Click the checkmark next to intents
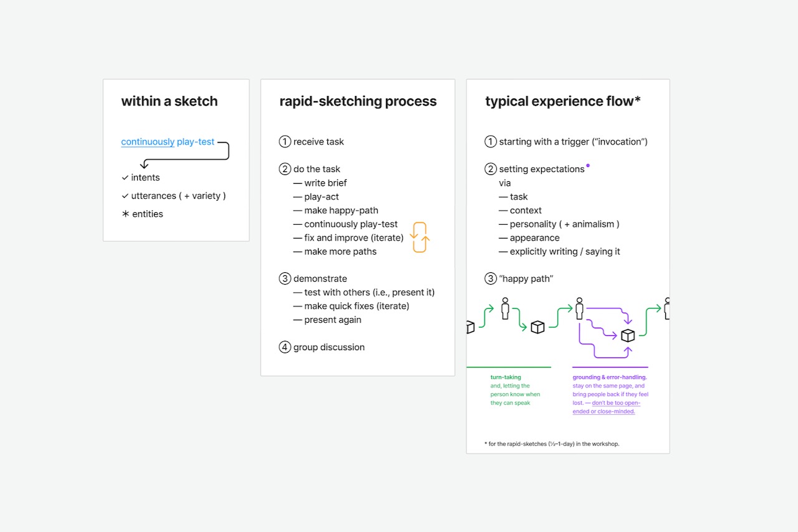Image resolution: width=798 pixels, height=532 pixels. coord(125,178)
